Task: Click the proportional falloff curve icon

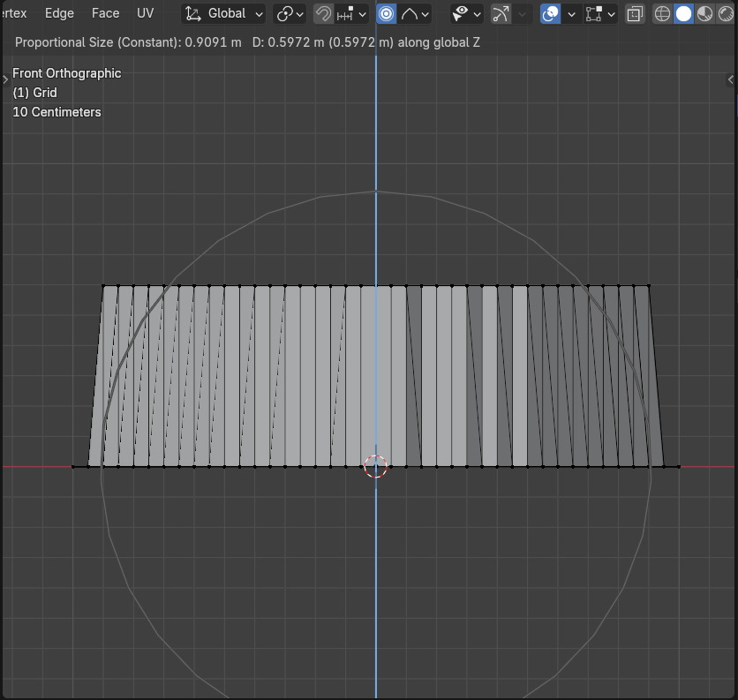Action: (410, 14)
